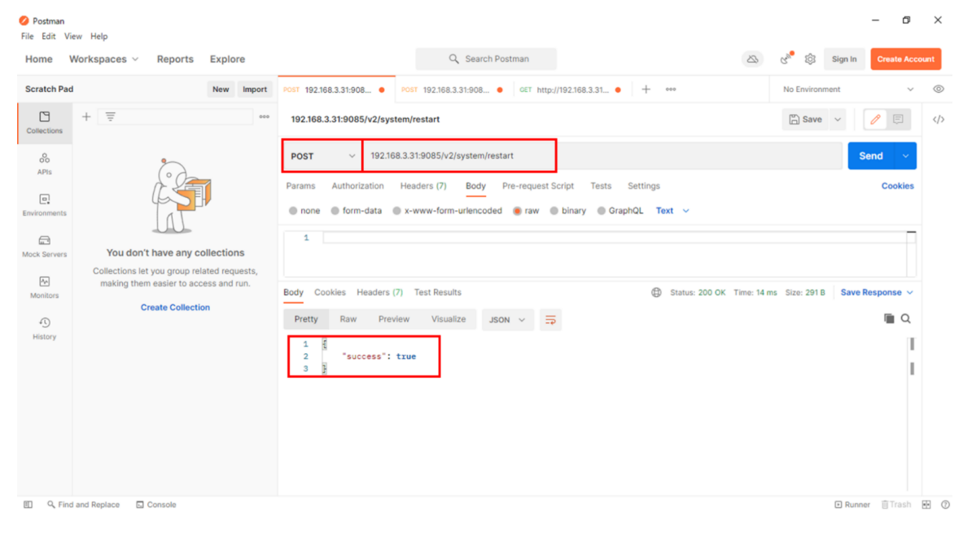
Task: Open the Collections sidebar panel
Action: tap(44, 122)
